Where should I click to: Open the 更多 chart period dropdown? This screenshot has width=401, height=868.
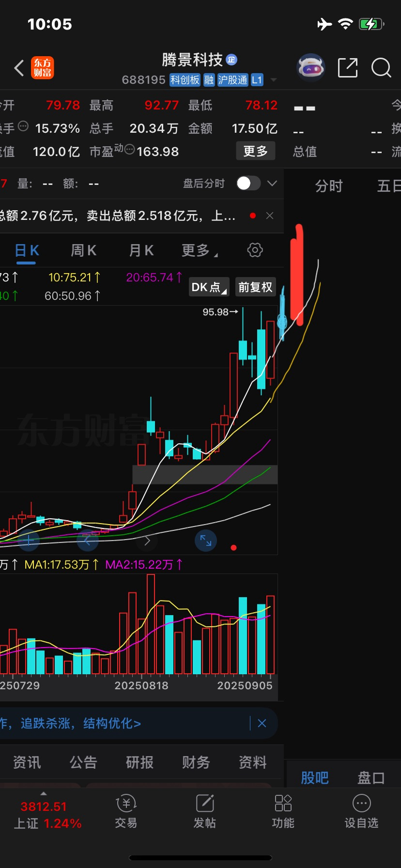pos(200,250)
